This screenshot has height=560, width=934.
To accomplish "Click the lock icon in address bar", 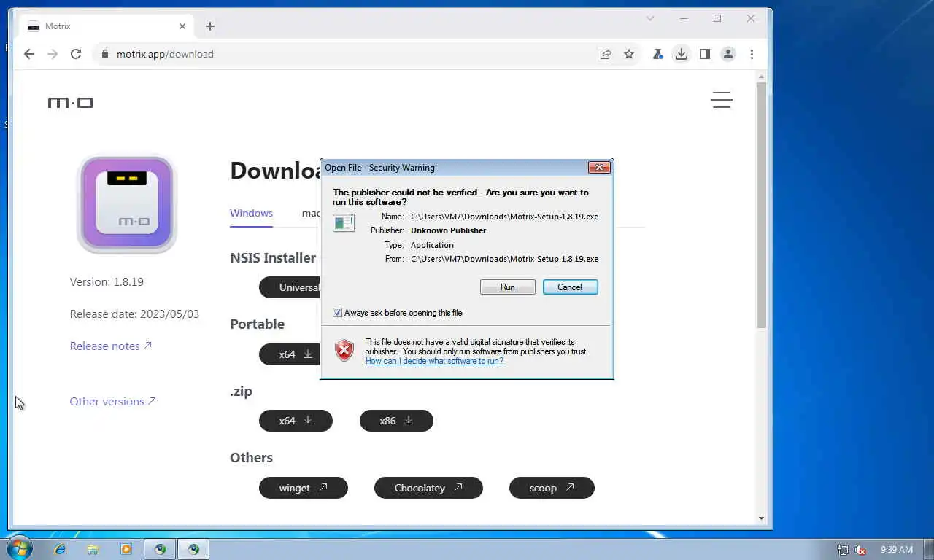I will (x=105, y=54).
